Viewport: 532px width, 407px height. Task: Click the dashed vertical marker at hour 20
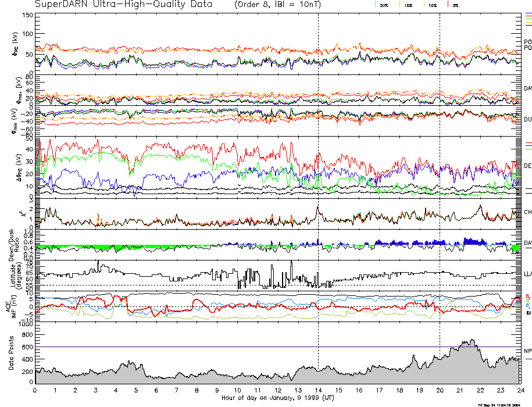440,174
